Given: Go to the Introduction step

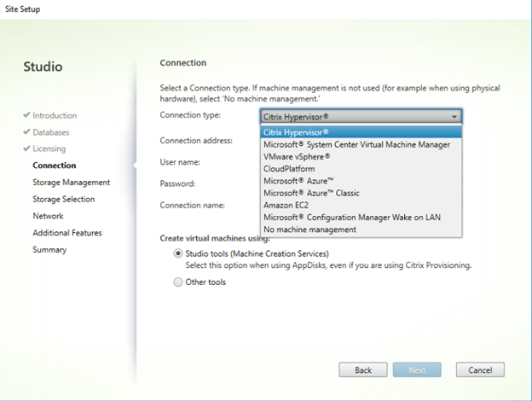Looking at the screenshot, I should [55, 115].
